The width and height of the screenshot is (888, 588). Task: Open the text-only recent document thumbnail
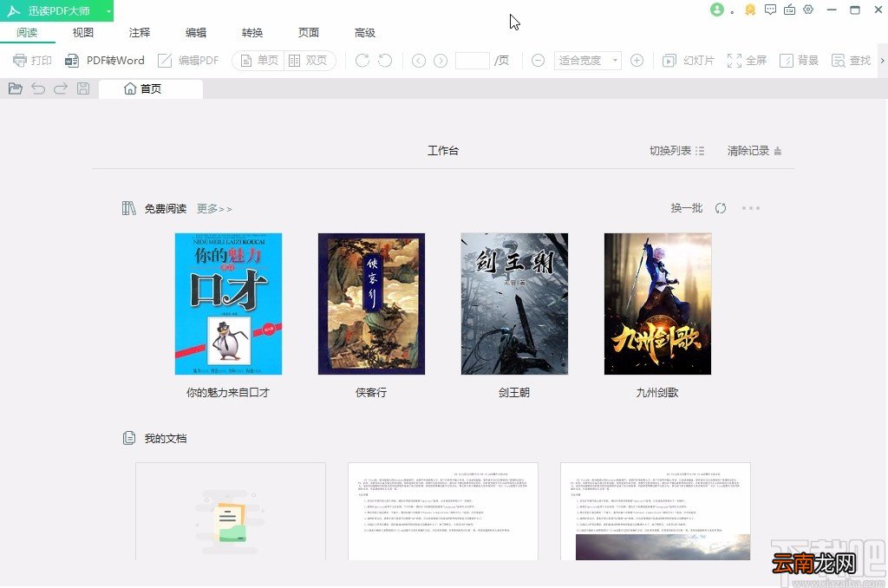click(443, 512)
